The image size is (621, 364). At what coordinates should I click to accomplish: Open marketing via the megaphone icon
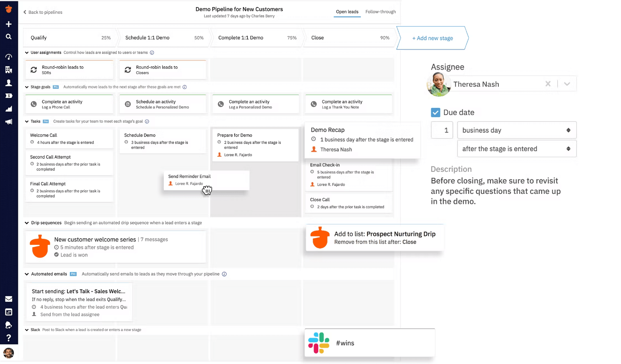point(8,121)
